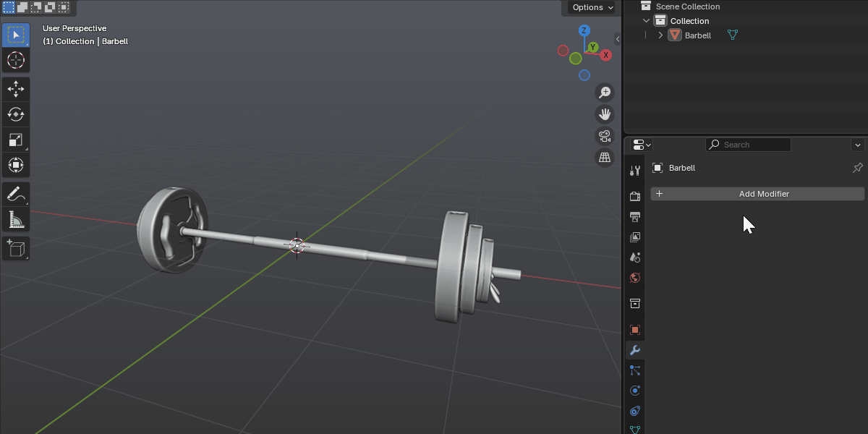868x434 pixels.
Task: Select the Move tool in toolbar
Action: (x=15, y=89)
